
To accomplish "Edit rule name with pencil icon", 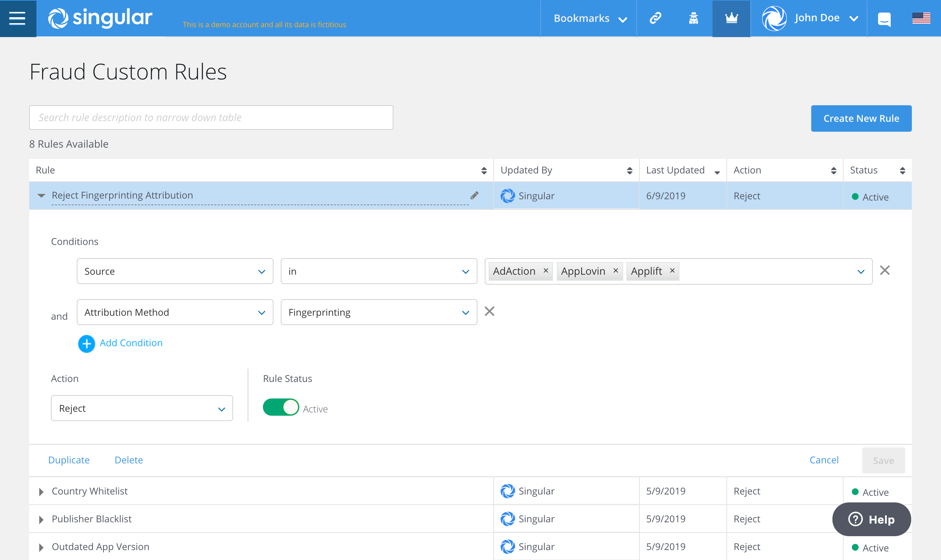I will (x=474, y=195).
